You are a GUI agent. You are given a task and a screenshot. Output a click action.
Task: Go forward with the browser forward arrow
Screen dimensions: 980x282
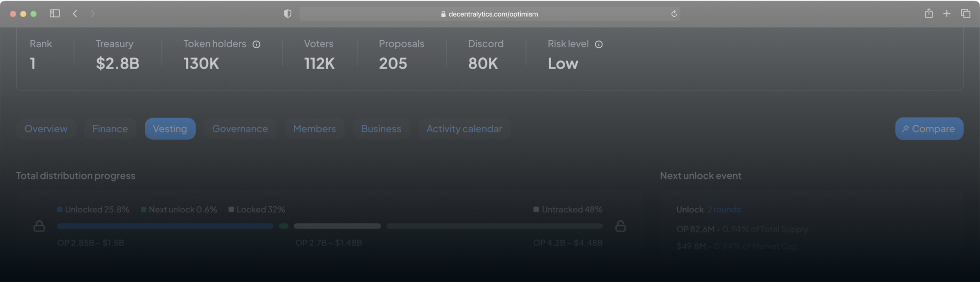pyautogui.click(x=93, y=14)
